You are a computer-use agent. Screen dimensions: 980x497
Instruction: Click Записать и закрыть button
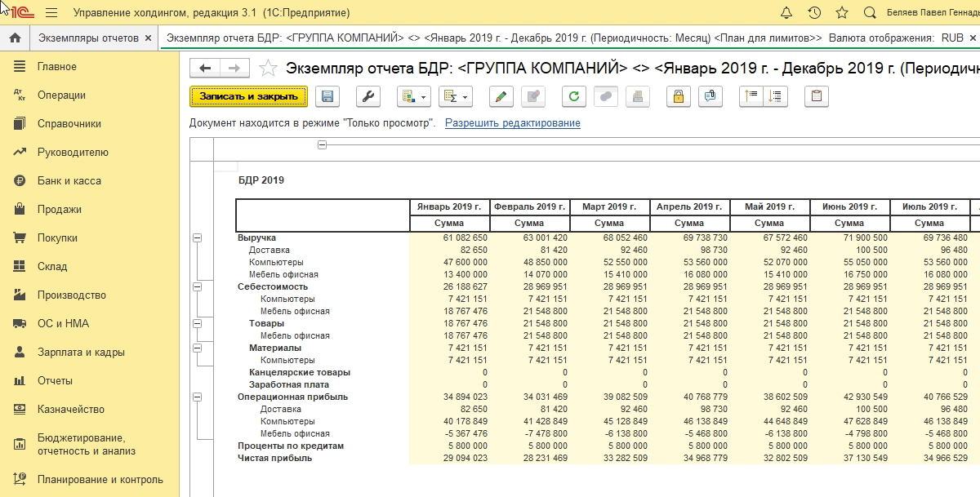(248, 96)
